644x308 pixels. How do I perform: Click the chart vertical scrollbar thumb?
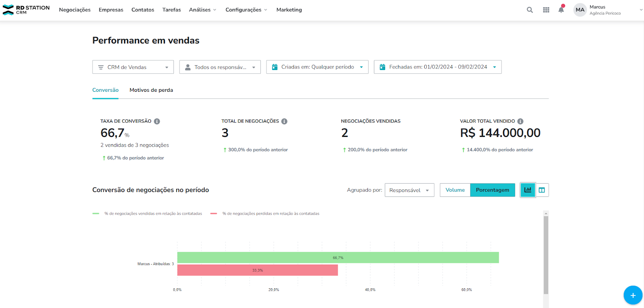click(x=546, y=255)
